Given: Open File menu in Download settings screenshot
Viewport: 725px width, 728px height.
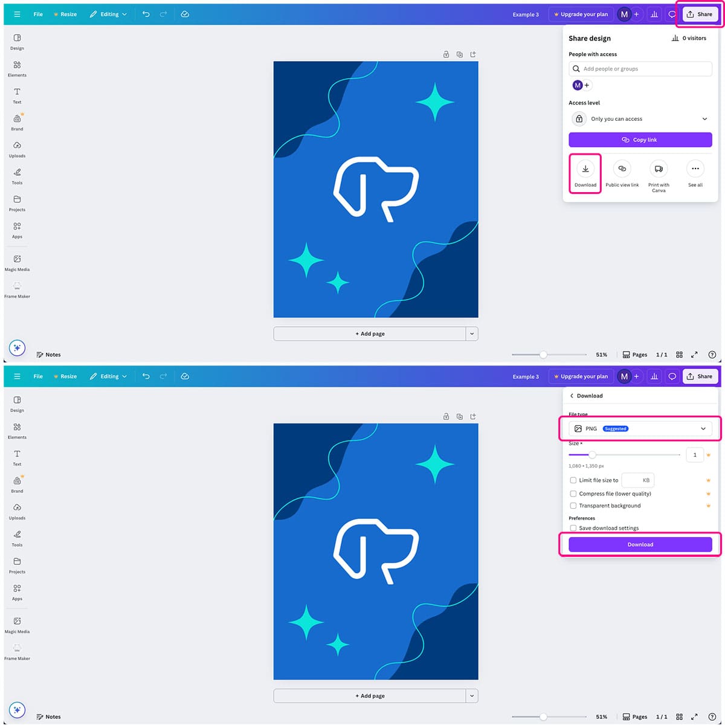Looking at the screenshot, I should coord(38,376).
